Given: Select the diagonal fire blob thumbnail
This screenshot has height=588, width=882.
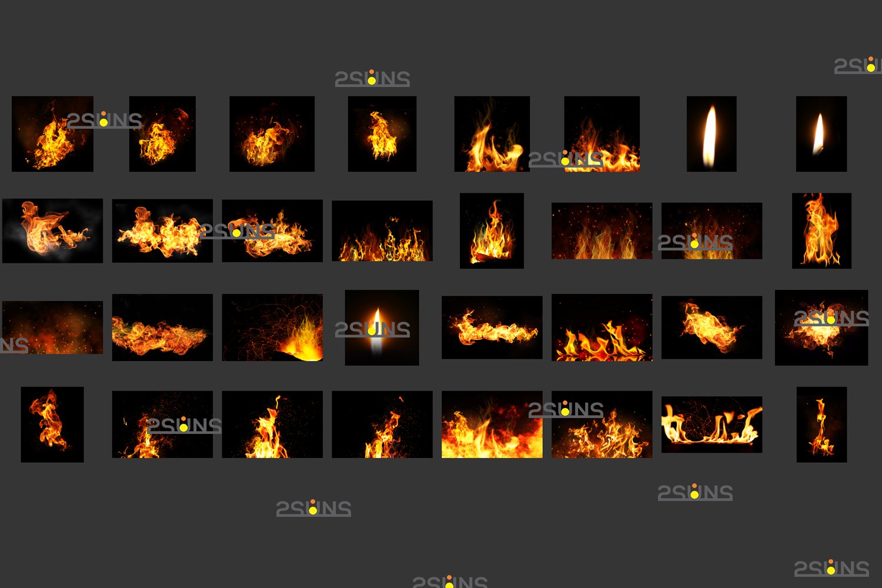Looking at the screenshot, I should (x=711, y=328).
